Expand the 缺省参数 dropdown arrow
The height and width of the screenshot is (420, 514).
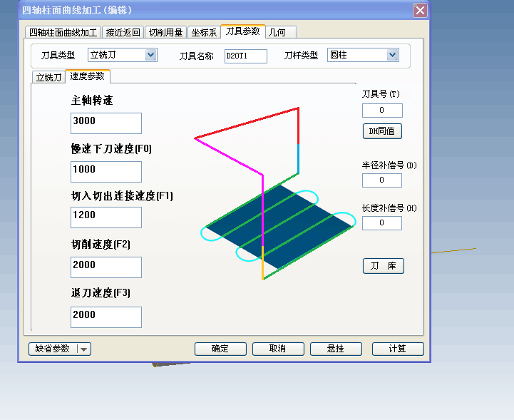point(84,349)
